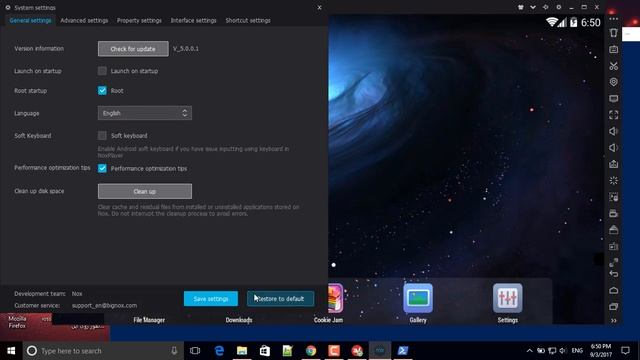Click the printer-shaped icon in the Nox sidebar
Screen dimensions: 640x360
[613, 213]
